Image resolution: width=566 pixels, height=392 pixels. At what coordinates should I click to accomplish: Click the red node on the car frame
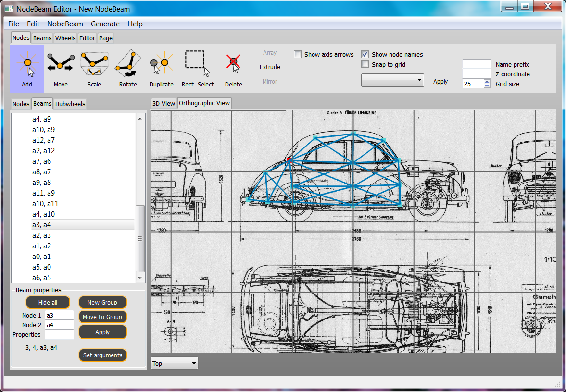tap(289, 159)
